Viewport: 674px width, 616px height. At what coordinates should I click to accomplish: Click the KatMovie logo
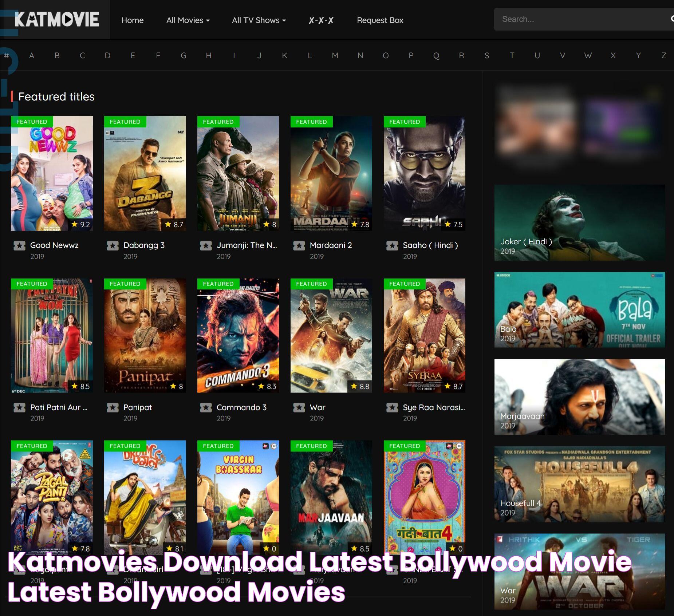(57, 19)
